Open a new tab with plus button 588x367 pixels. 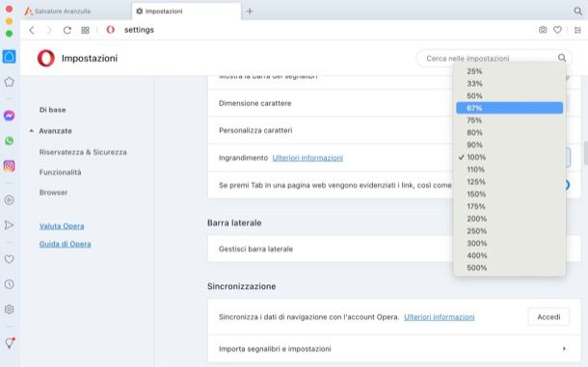pyautogui.click(x=250, y=12)
